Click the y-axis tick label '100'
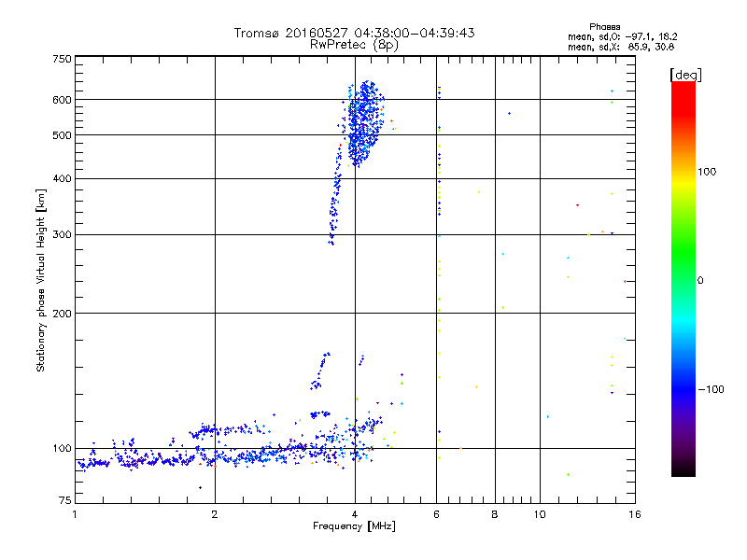The width and height of the screenshot is (747, 560). (x=62, y=449)
